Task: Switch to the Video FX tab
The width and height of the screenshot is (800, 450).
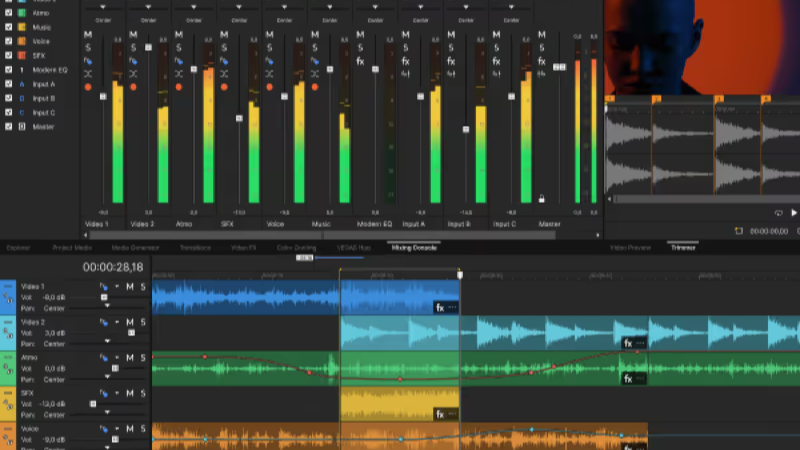Action: [x=243, y=248]
